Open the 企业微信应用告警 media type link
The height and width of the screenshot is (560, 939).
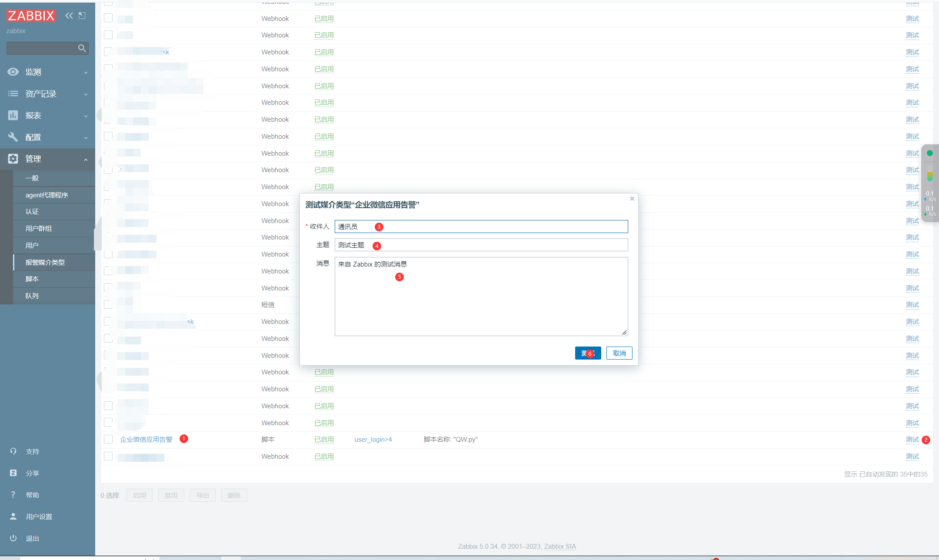(146, 439)
